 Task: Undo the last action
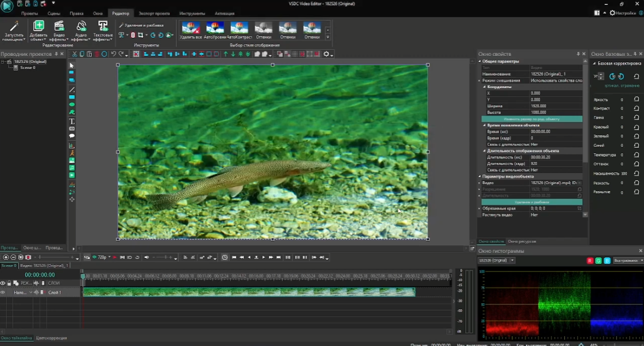pyautogui.click(x=113, y=54)
